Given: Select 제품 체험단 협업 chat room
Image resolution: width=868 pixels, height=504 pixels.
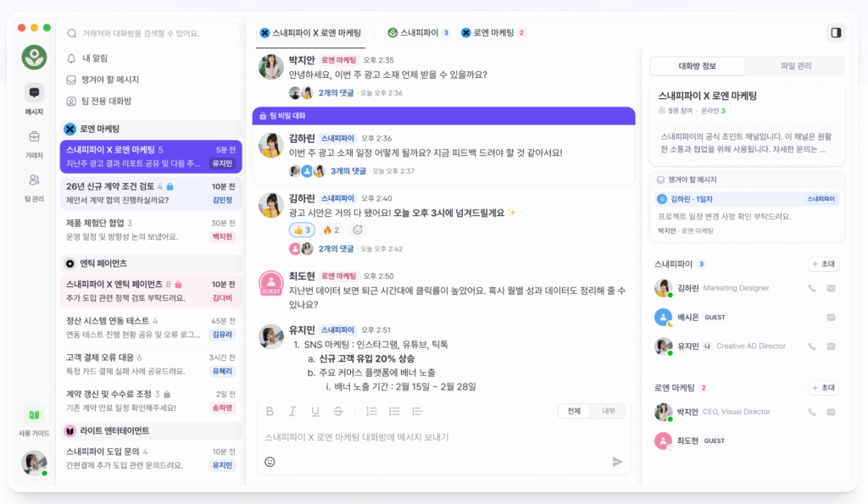Looking at the screenshot, I should pos(151,230).
